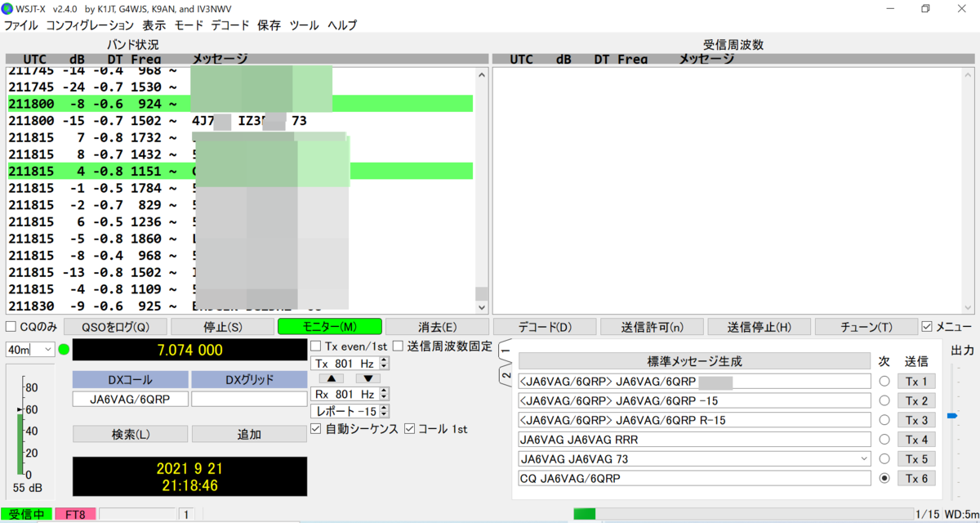980x523 pixels.
Task: Toggle the green モニター(M) button
Action: pyautogui.click(x=330, y=327)
